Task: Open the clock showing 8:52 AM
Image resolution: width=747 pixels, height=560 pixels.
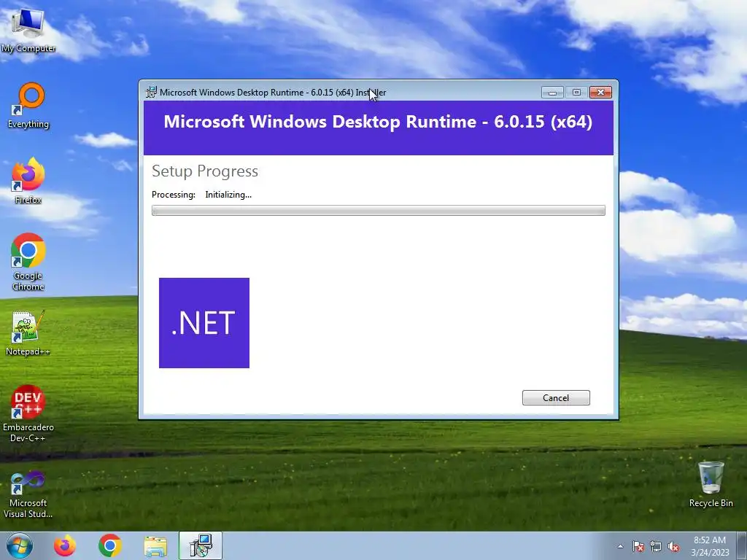Action: click(710, 545)
